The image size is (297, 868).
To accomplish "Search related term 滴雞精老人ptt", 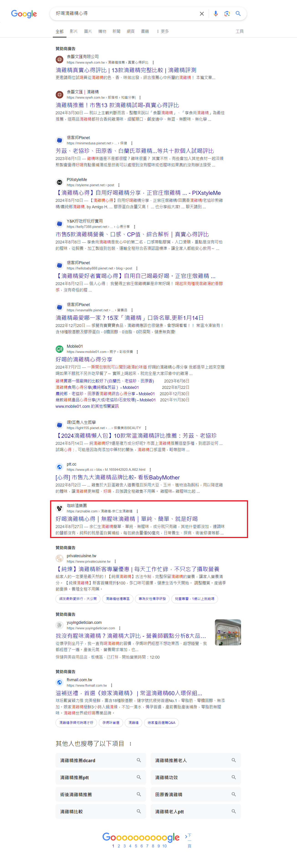I will click(x=195, y=811).
